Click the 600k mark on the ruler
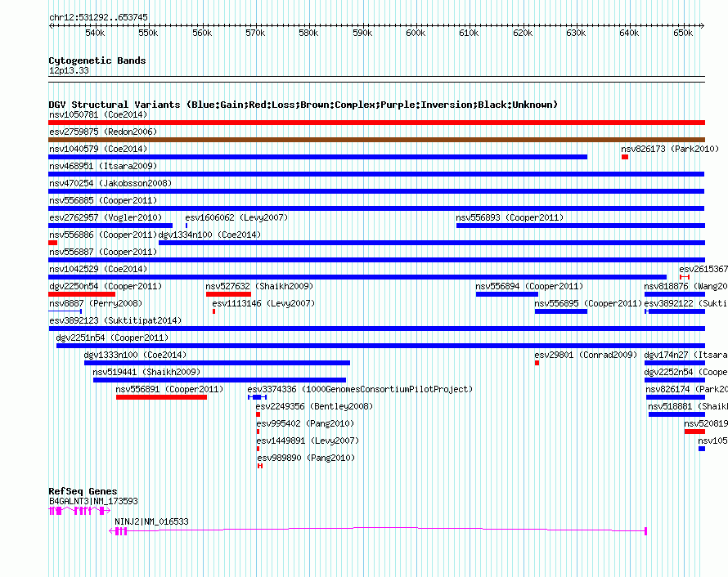 tap(416, 33)
